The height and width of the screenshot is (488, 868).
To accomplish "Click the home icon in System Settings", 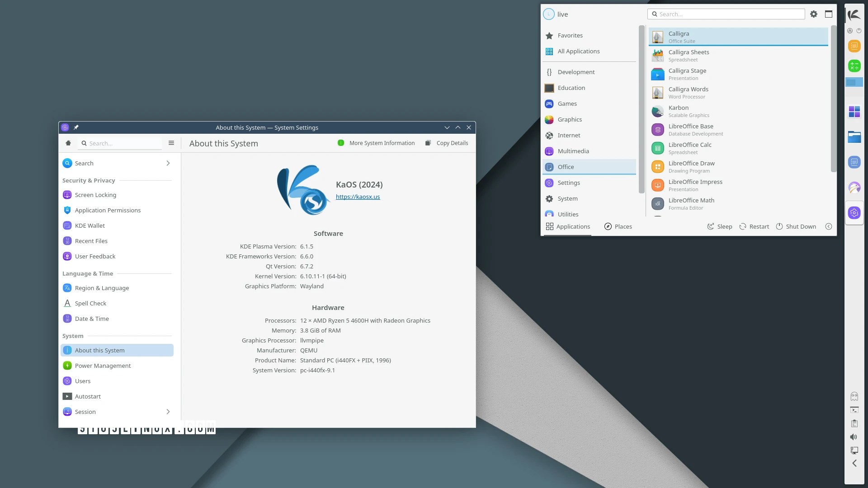I will (x=68, y=143).
